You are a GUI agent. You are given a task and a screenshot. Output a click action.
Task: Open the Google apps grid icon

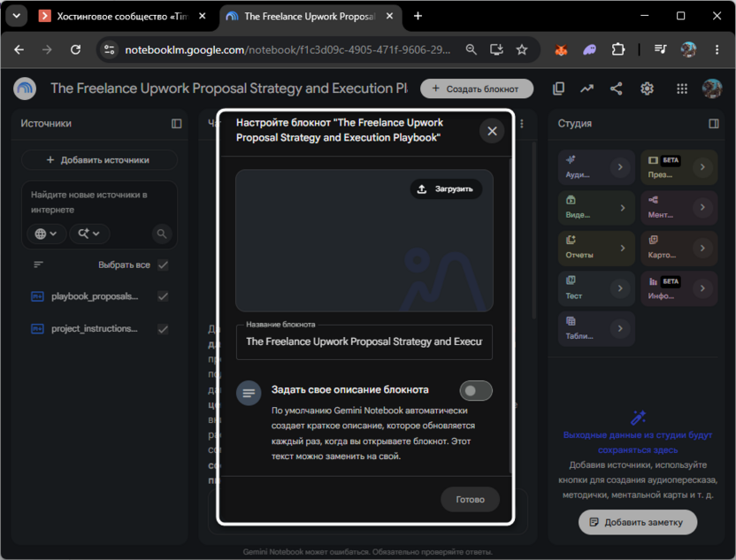[681, 88]
